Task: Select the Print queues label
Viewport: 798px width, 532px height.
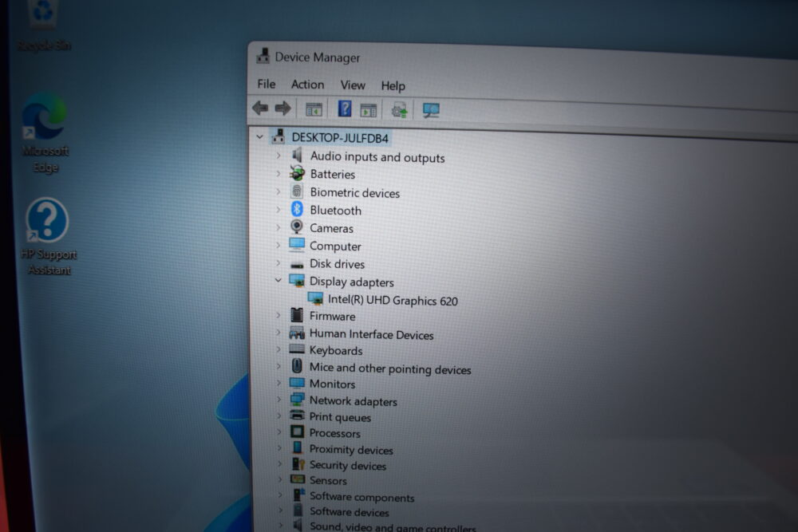Action: (340, 417)
